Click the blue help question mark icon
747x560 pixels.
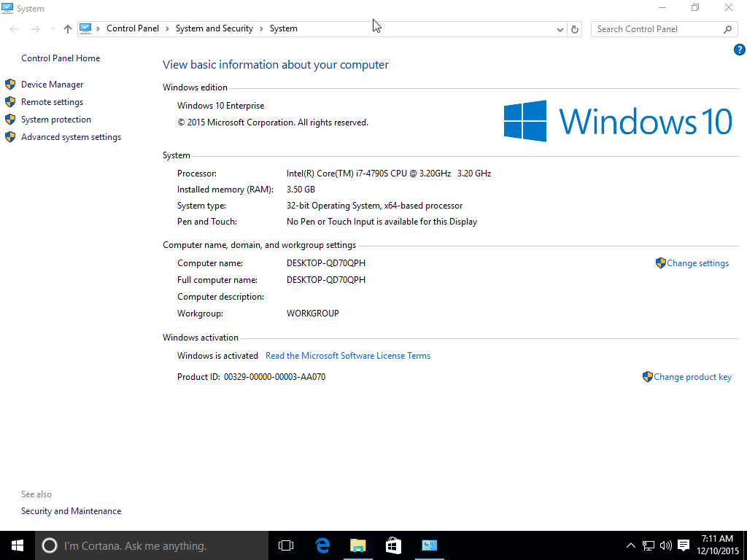pos(740,50)
